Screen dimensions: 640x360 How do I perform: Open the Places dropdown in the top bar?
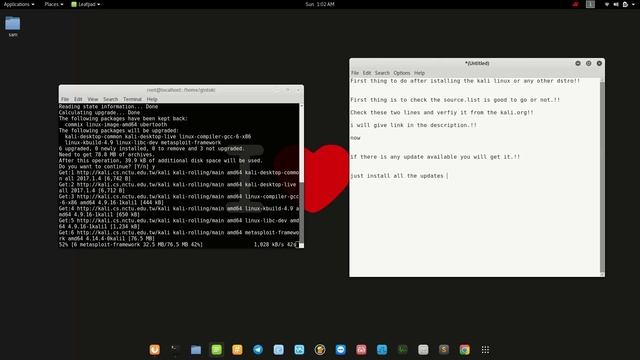tap(54, 4)
